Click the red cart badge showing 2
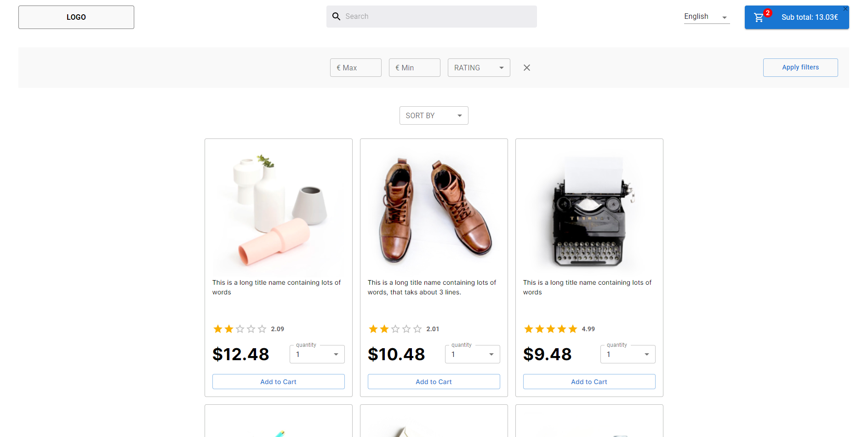868x437 pixels. coord(768,13)
